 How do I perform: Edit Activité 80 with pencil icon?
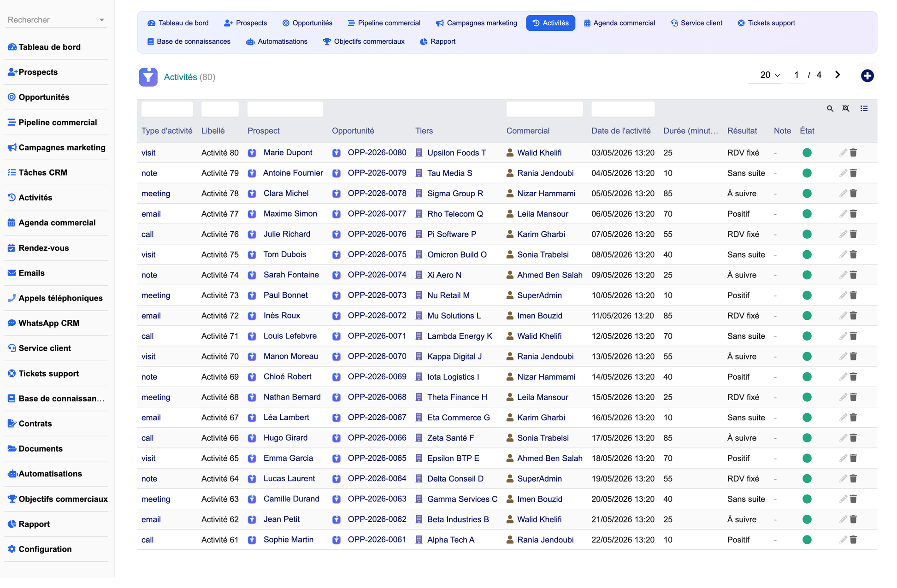(x=843, y=153)
